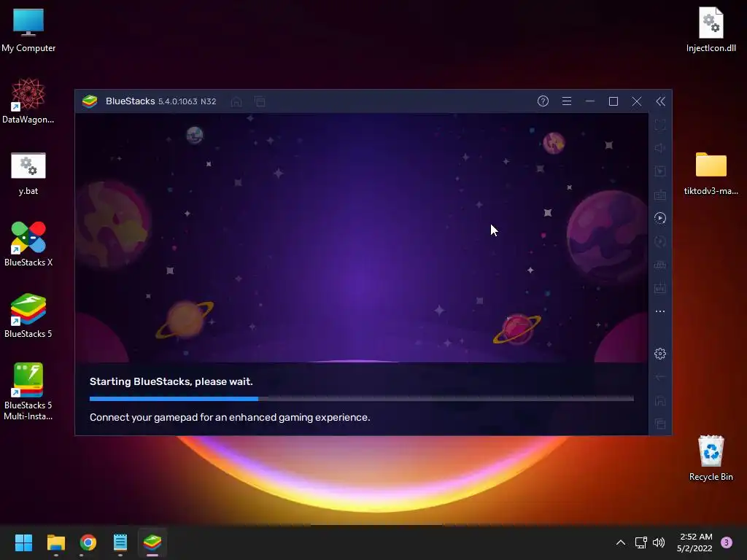The width and height of the screenshot is (747, 560).
Task: Open the notification badge showing 3
Action: click(727, 542)
